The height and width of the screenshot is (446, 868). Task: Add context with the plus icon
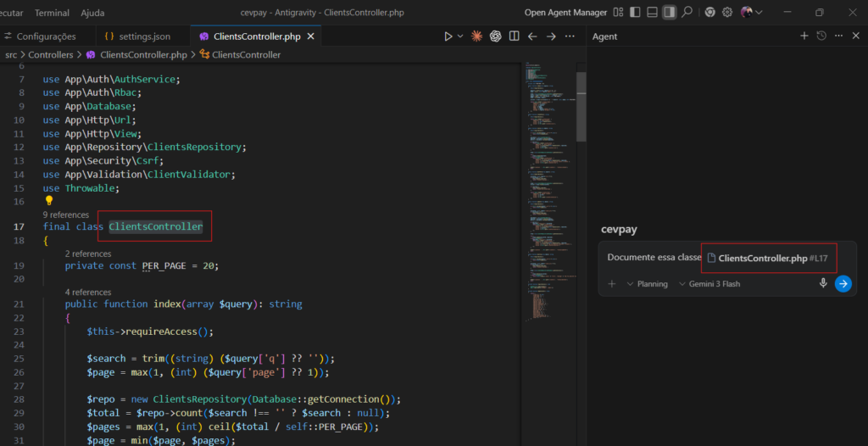coord(612,284)
